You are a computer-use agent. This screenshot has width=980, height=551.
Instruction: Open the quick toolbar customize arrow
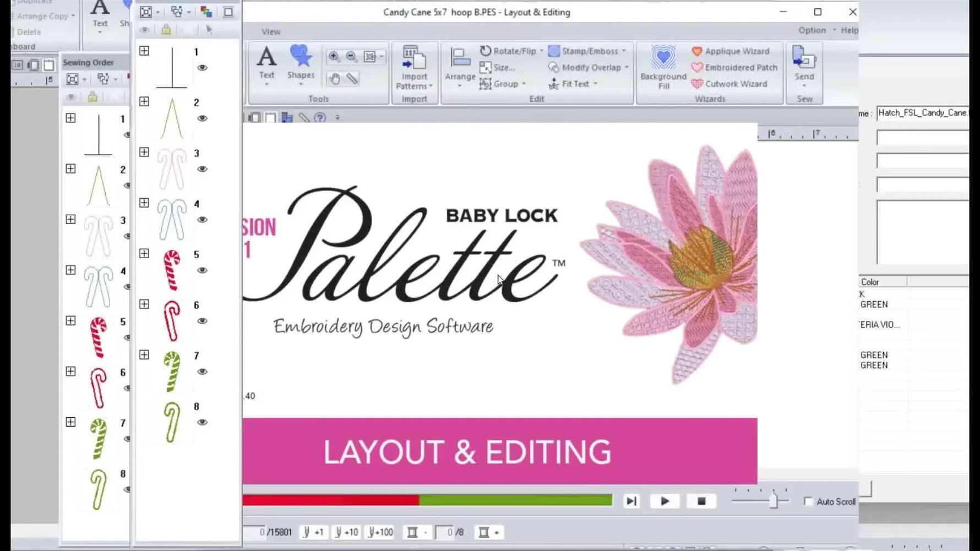point(337,117)
